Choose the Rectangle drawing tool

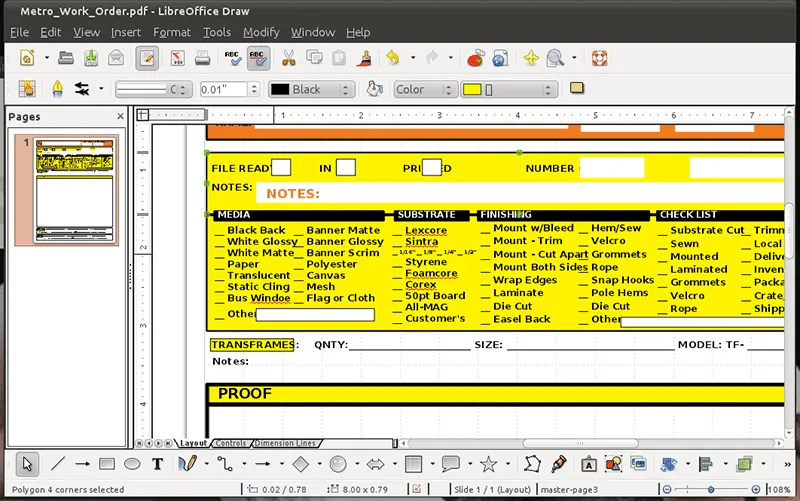point(107,464)
